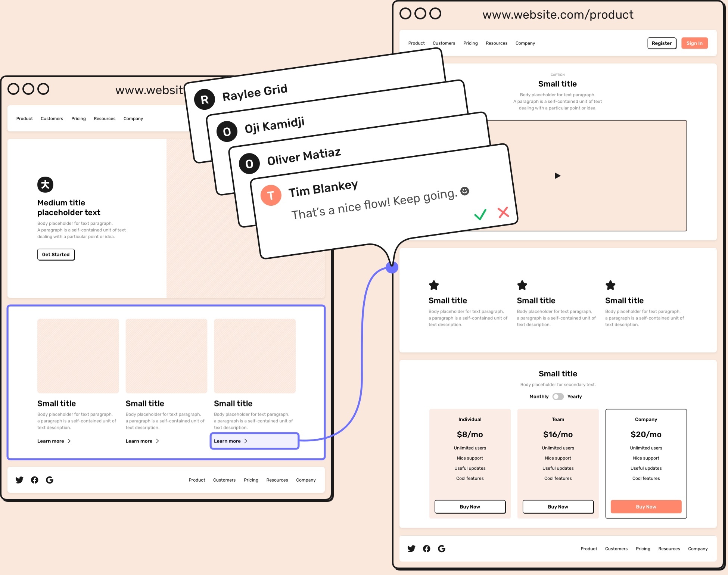The image size is (728, 575).
Task: Click the play button in the video section
Action: pos(557,175)
